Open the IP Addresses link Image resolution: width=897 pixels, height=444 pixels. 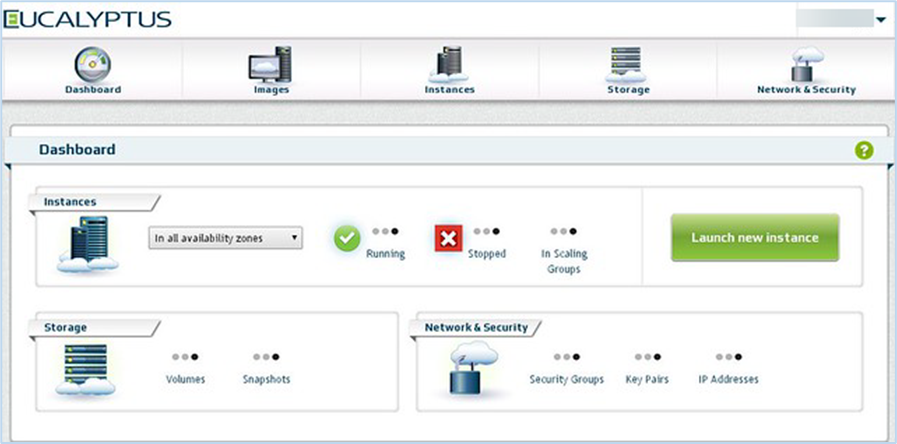728,379
